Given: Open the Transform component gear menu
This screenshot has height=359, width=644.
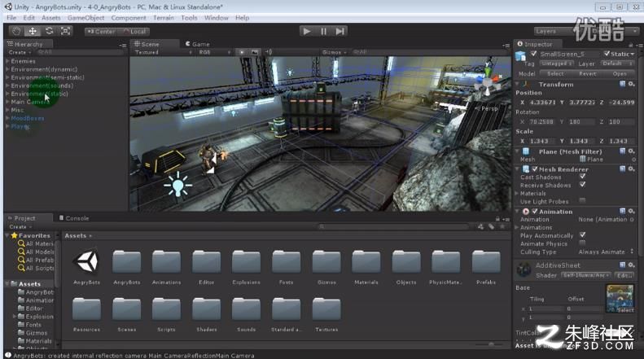Looking at the screenshot, I should click(x=631, y=84).
